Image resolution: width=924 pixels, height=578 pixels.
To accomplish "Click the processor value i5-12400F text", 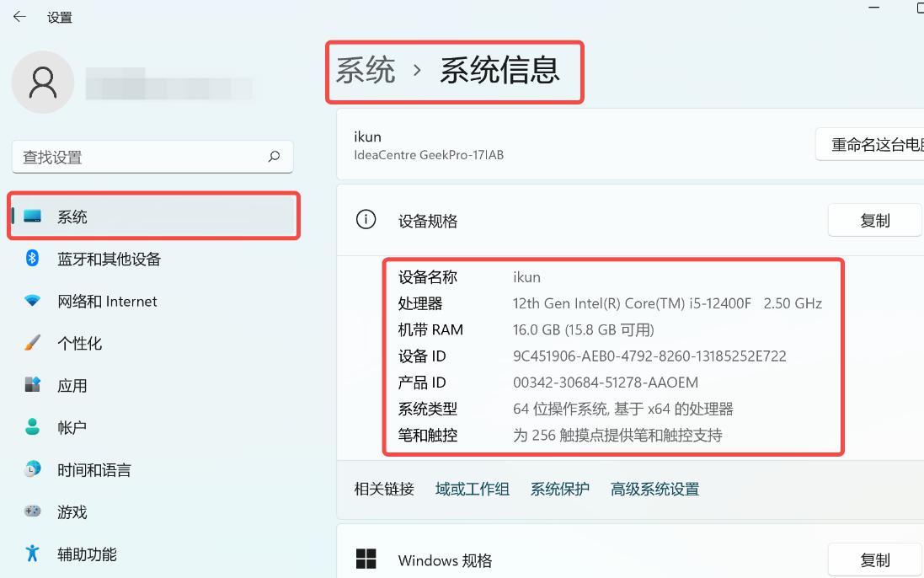I will click(x=668, y=303).
